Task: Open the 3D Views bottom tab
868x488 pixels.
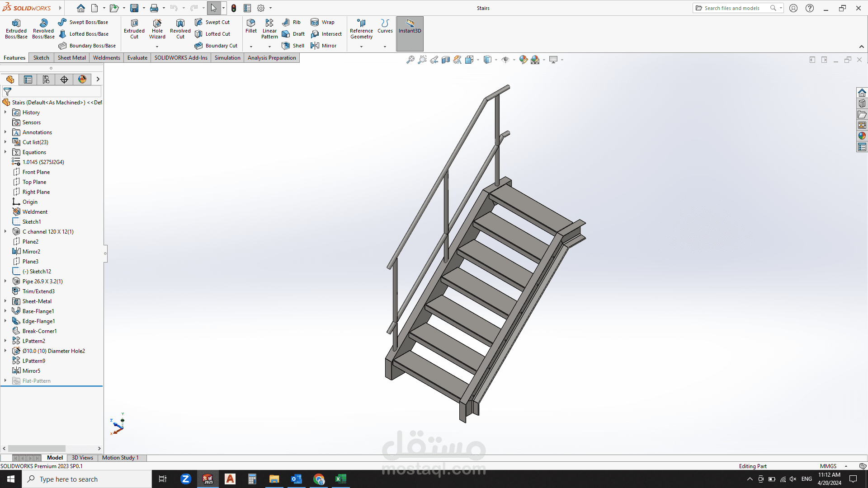Action: pos(82,458)
